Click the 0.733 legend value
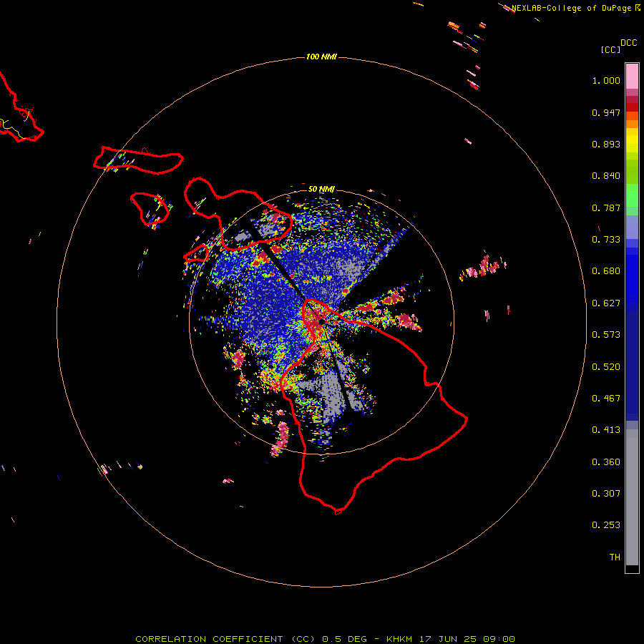 point(606,240)
